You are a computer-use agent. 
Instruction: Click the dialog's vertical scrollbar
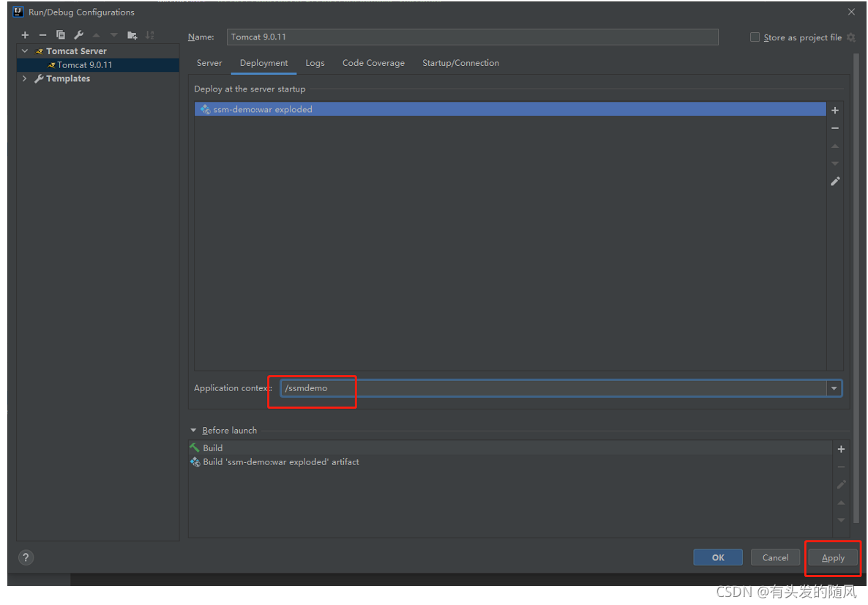(x=856, y=288)
